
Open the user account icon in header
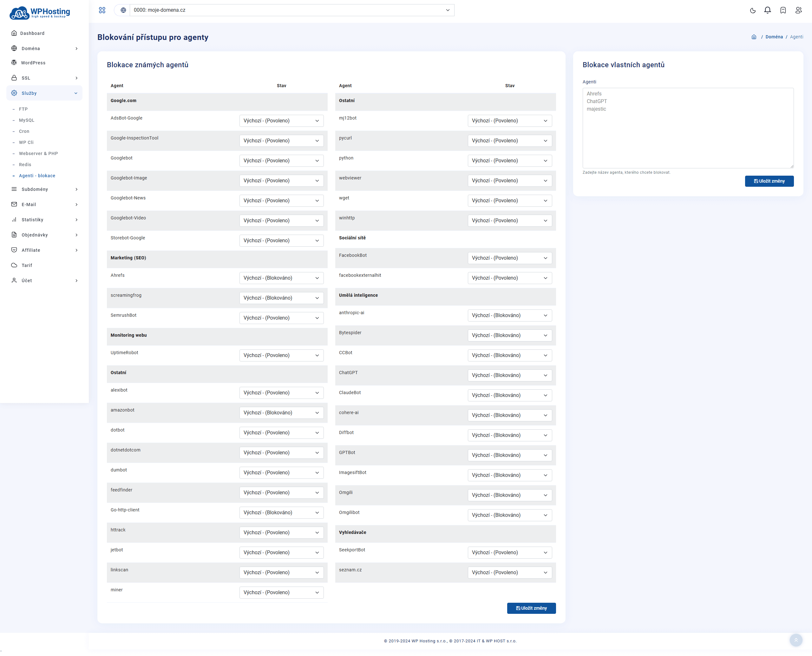tap(798, 10)
